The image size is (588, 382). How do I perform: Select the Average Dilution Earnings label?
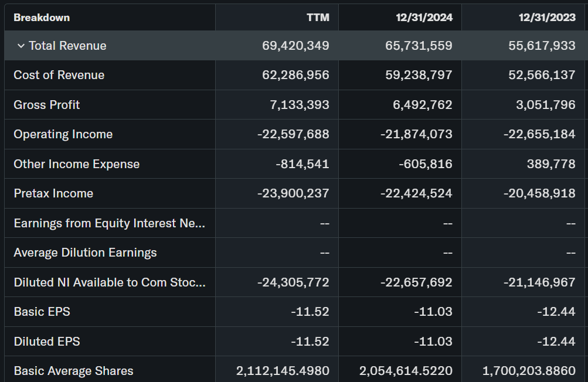click(86, 253)
